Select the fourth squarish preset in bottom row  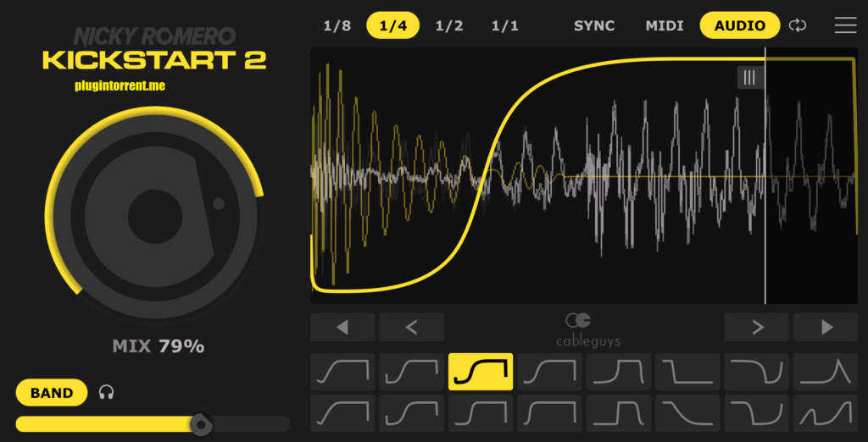549,413
